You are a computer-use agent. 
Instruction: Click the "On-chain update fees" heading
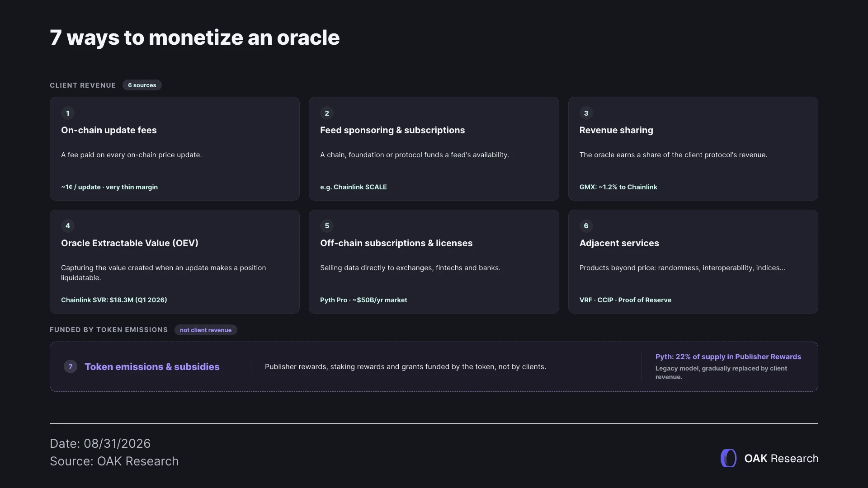pos(109,130)
